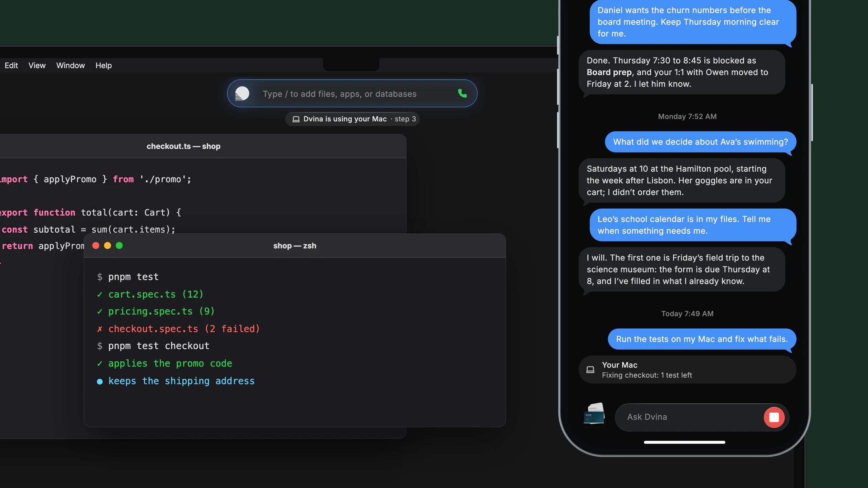
Task: Open the View menu
Action: pos(37,65)
